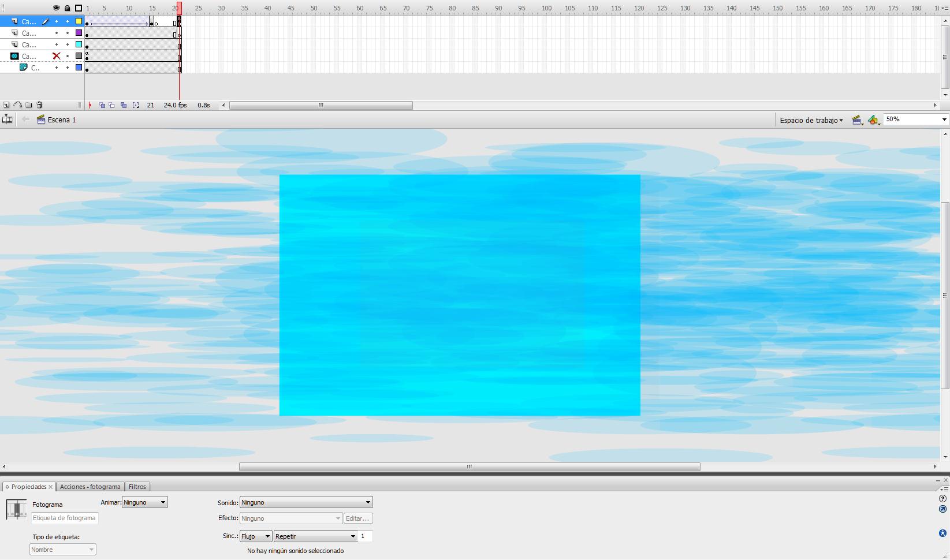Click the Espacio de trabajo button

(811, 120)
